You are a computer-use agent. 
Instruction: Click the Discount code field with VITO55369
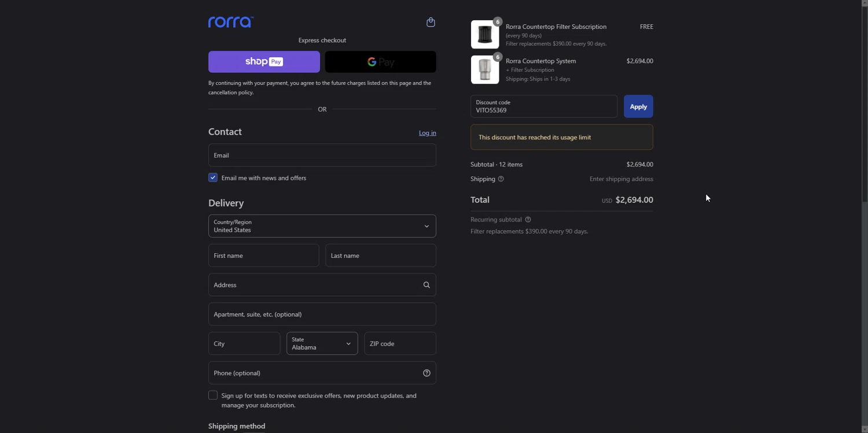[544, 106]
